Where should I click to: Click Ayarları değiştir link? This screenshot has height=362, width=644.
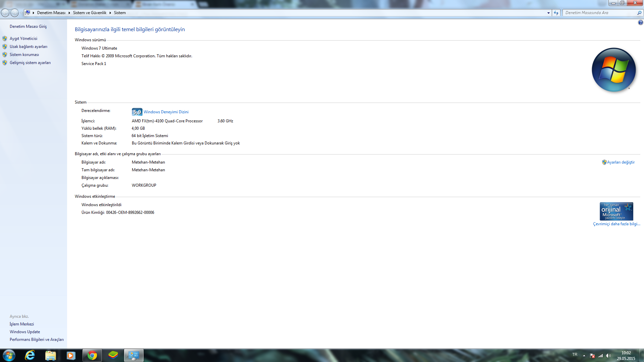pos(621,162)
